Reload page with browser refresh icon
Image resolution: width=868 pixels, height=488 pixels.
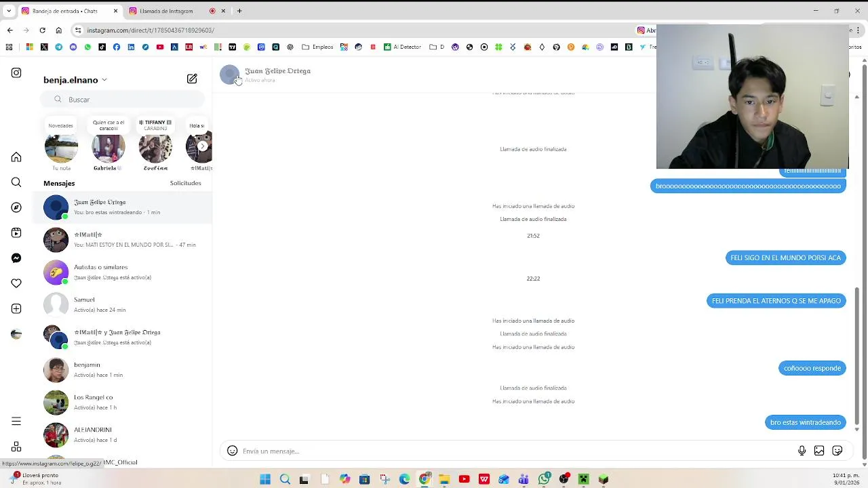coord(42,30)
